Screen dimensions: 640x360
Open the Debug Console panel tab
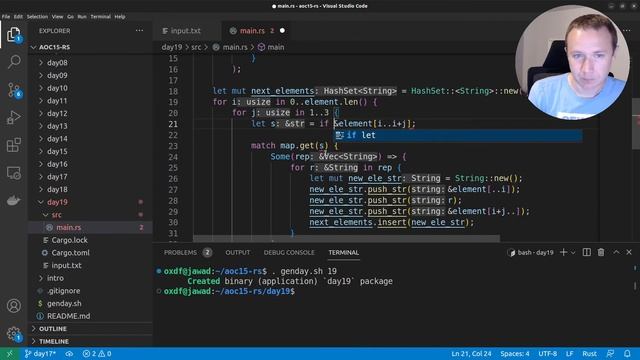[x=289, y=253]
